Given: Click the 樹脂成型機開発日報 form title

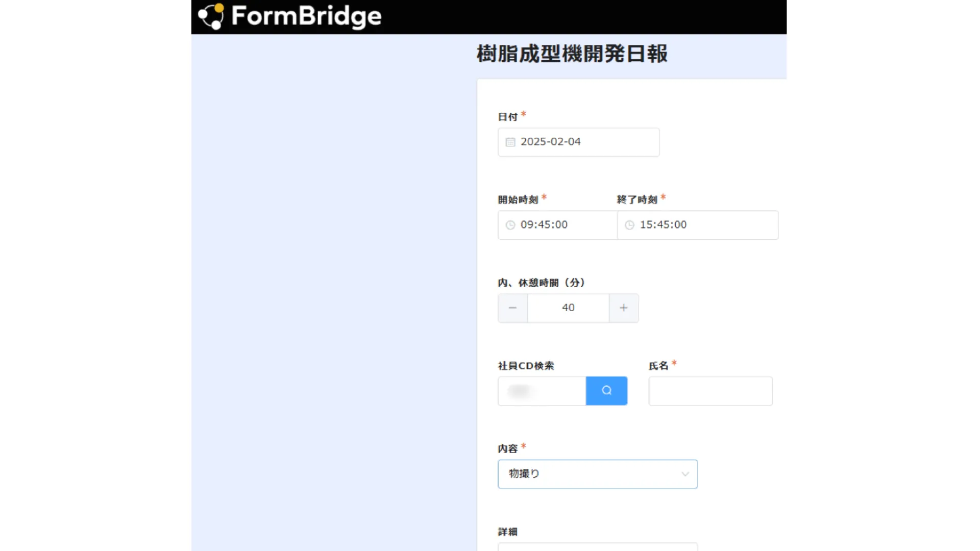Looking at the screenshot, I should 572,54.
